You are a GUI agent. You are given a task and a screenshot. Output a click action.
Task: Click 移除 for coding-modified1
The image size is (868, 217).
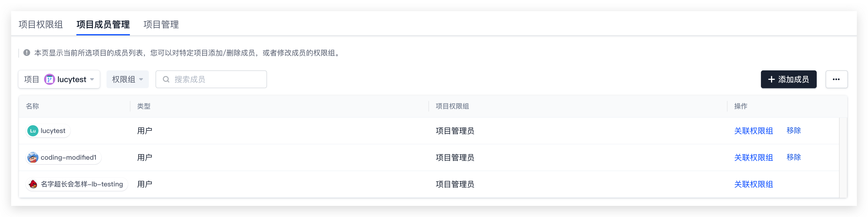tap(794, 157)
